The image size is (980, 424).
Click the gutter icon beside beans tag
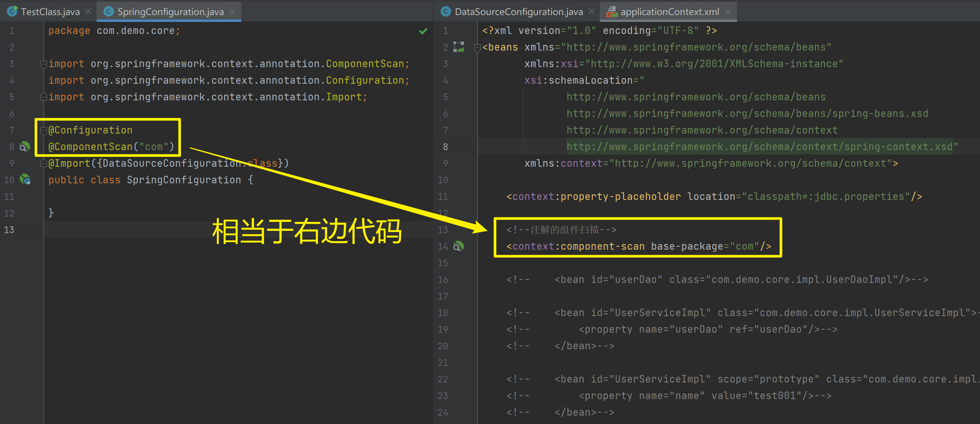459,47
